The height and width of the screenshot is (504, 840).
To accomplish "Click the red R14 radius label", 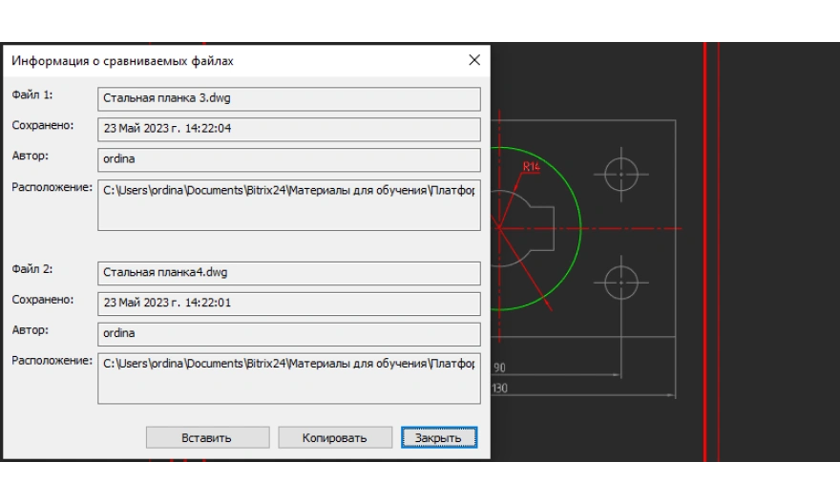I will pyautogui.click(x=532, y=167).
